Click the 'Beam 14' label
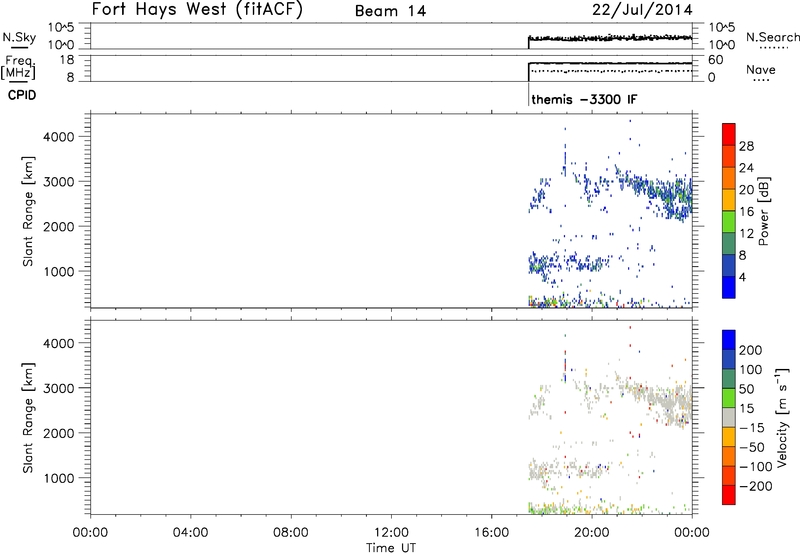 pyautogui.click(x=390, y=11)
